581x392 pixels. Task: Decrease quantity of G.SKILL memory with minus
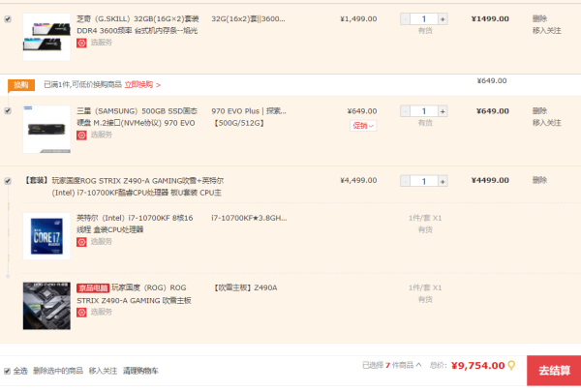point(405,19)
